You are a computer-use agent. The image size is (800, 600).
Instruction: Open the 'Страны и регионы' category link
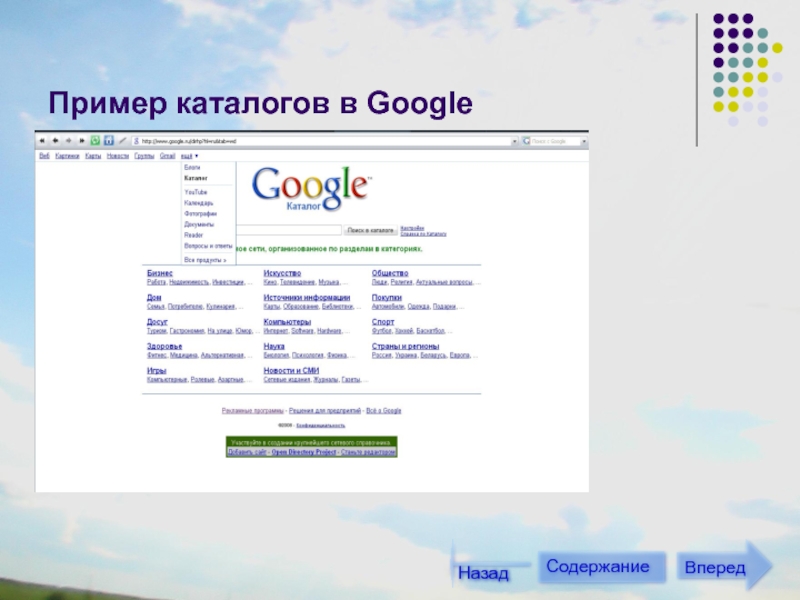[404, 347]
